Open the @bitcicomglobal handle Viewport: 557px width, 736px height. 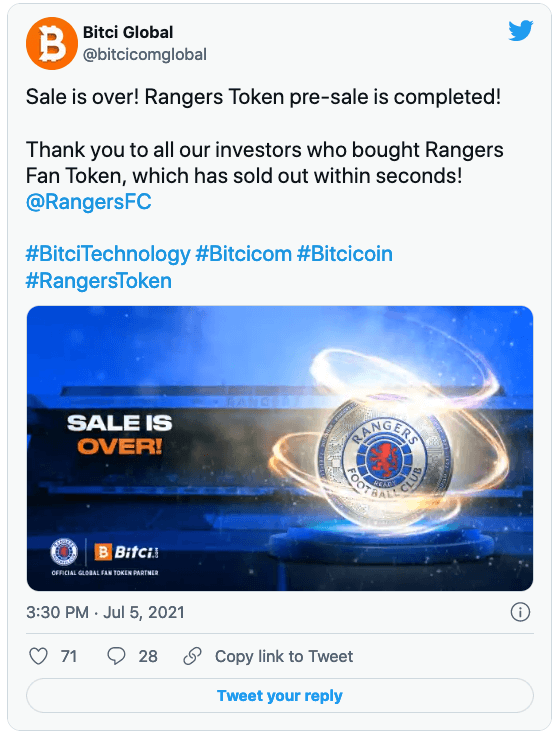[x=145, y=54]
